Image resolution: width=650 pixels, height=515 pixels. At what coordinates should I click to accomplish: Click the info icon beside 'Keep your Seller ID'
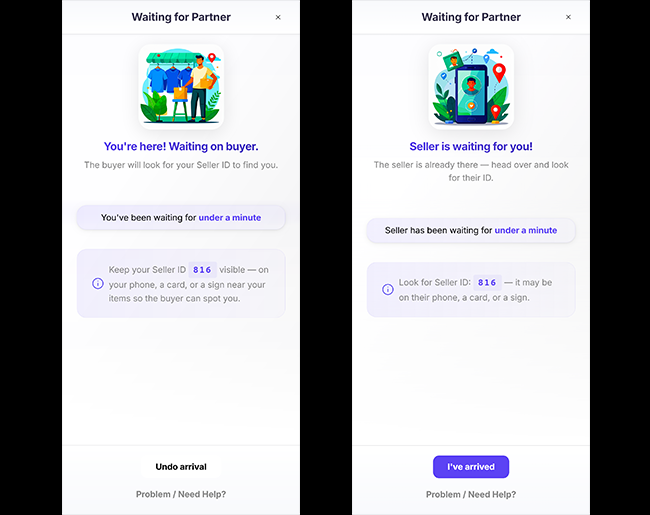click(97, 283)
